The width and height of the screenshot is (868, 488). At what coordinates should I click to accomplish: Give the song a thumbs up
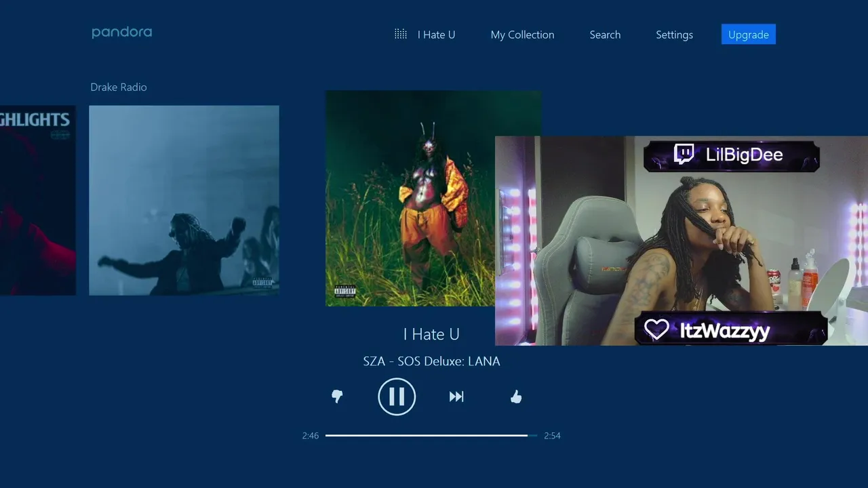pos(516,396)
